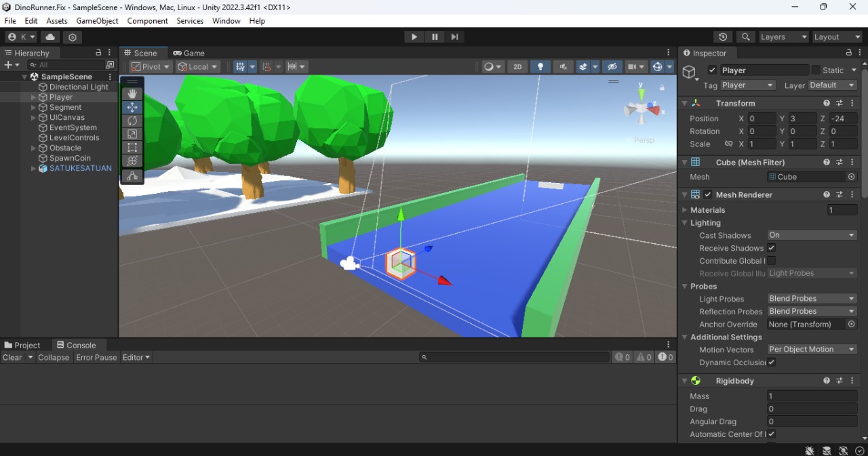
Task: Lock the Hierarchy panel
Action: [x=98, y=52]
